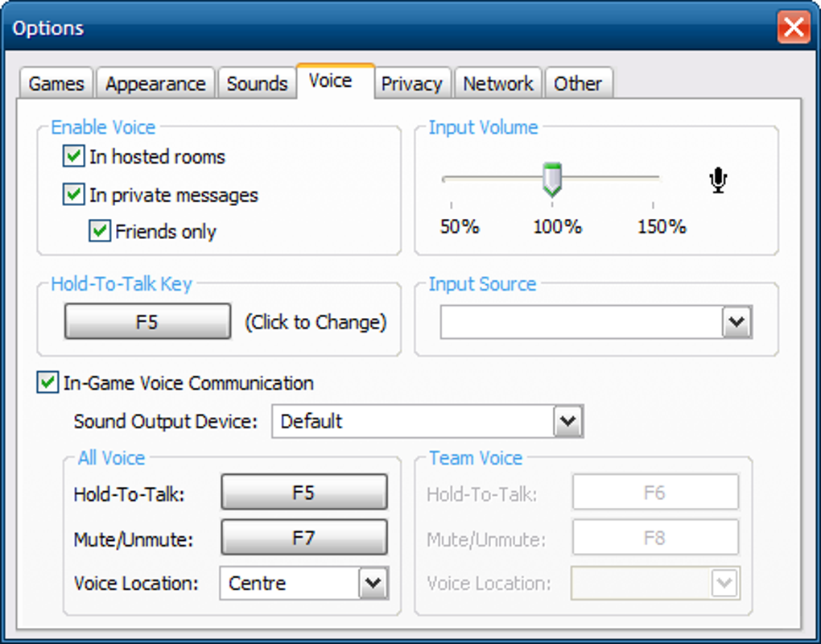Select the Voice tab
Image resolution: width=821 pixels, height=644 pixels.
tap(335, 81)
